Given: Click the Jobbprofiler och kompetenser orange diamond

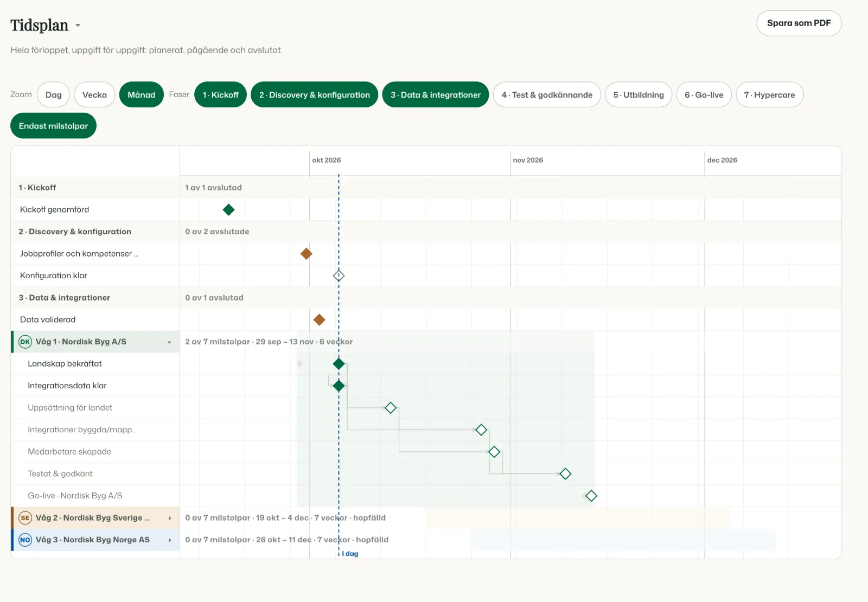Looking at the screenshot, I should click(307, 254).
